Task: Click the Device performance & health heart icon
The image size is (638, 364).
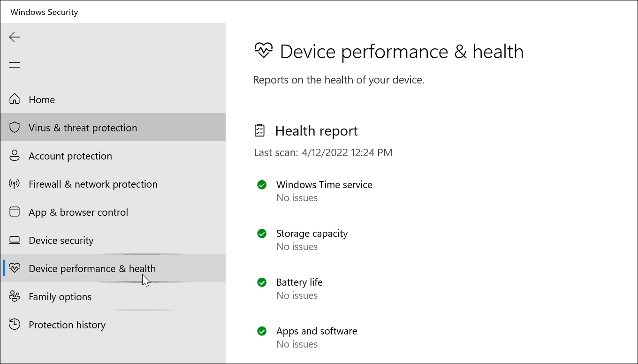Action: click(x=15, y=268)
